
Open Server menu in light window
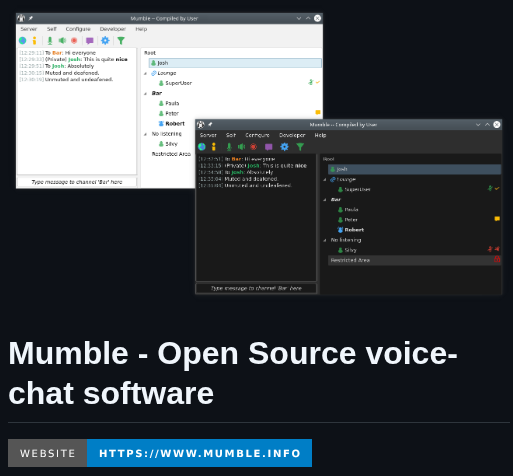point(29,29)
